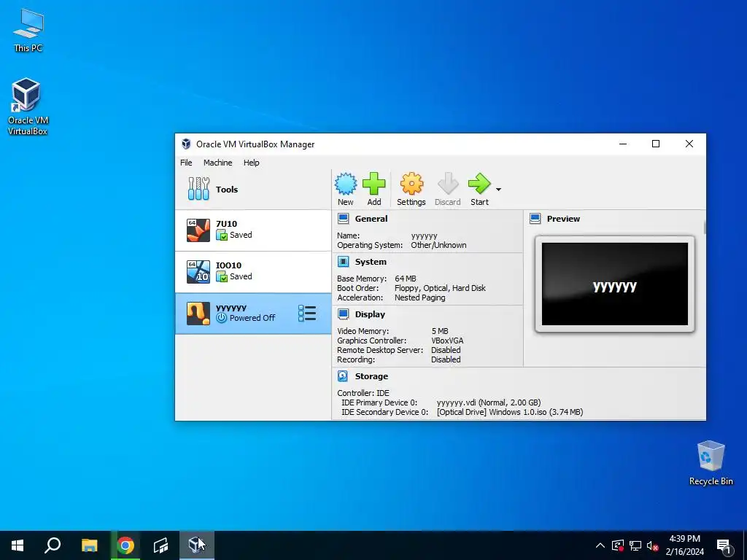Click Remote Desktop Server Disabled value

pyautogui.click(x=446, y=350)
